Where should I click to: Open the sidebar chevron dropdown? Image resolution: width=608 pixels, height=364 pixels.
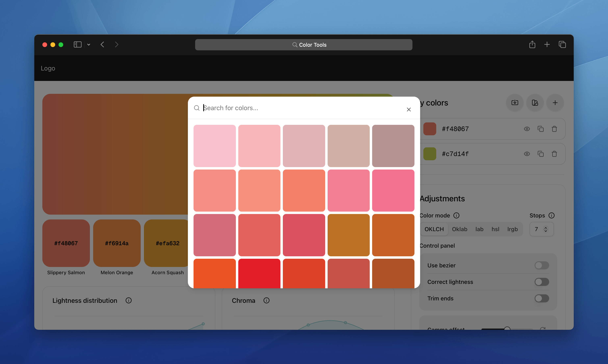pos(89,44)
